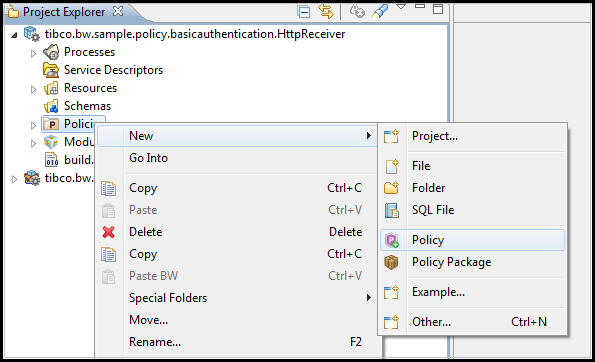Click the red Delete X icon

pos(109,232)
